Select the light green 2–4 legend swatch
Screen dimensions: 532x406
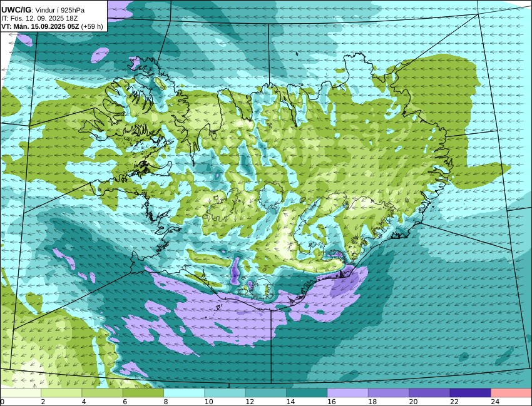(x=61, y=393)
